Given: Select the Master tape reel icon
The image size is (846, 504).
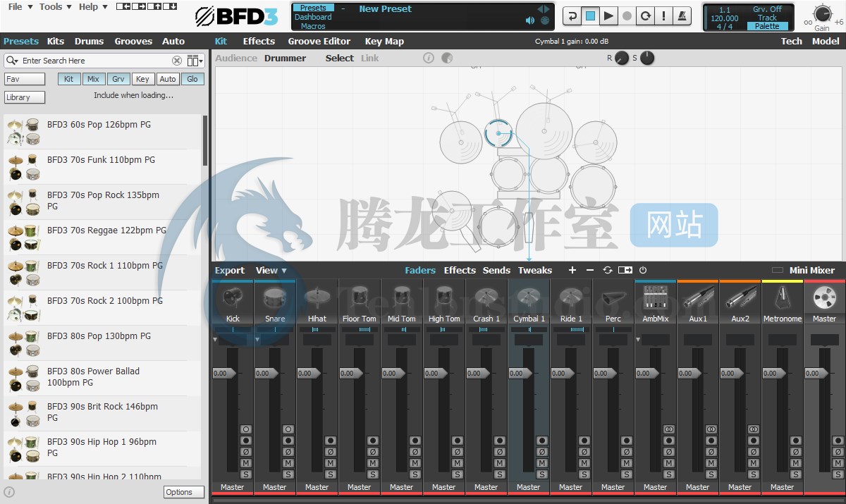Looking at the screenshot, I should [x=824, y=298].
